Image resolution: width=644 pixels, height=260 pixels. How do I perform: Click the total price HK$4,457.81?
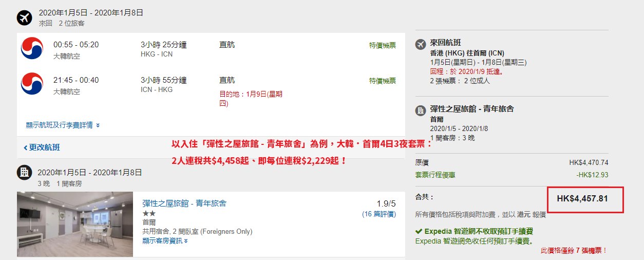[582, 198]
